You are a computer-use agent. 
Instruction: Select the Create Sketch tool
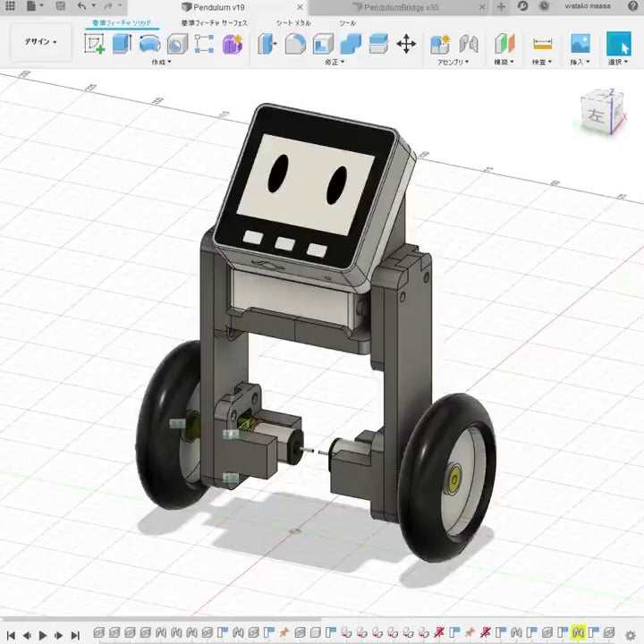point(94,43)
